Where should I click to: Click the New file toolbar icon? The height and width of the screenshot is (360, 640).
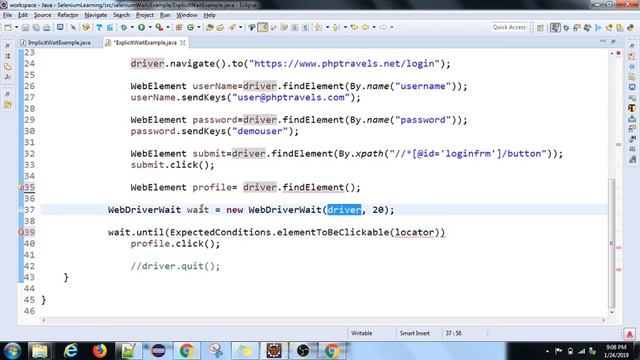pos(8,27)
